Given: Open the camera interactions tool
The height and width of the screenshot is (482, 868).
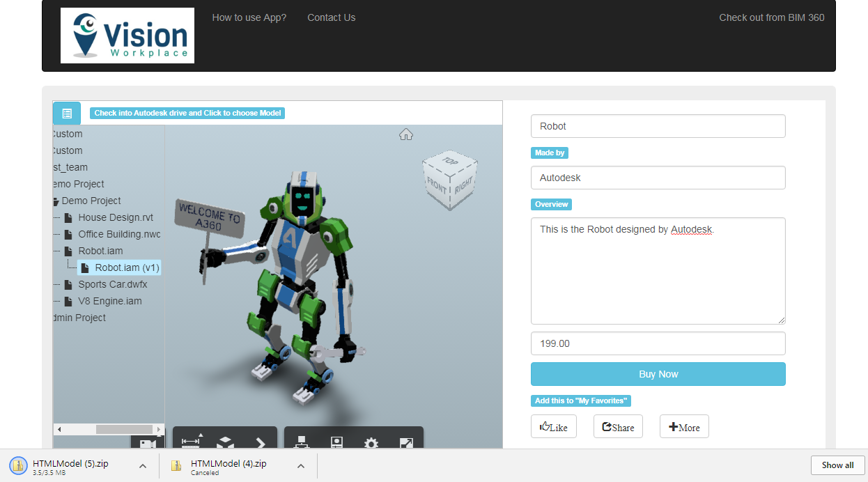Looking at the screenshot, I should 147,444.
